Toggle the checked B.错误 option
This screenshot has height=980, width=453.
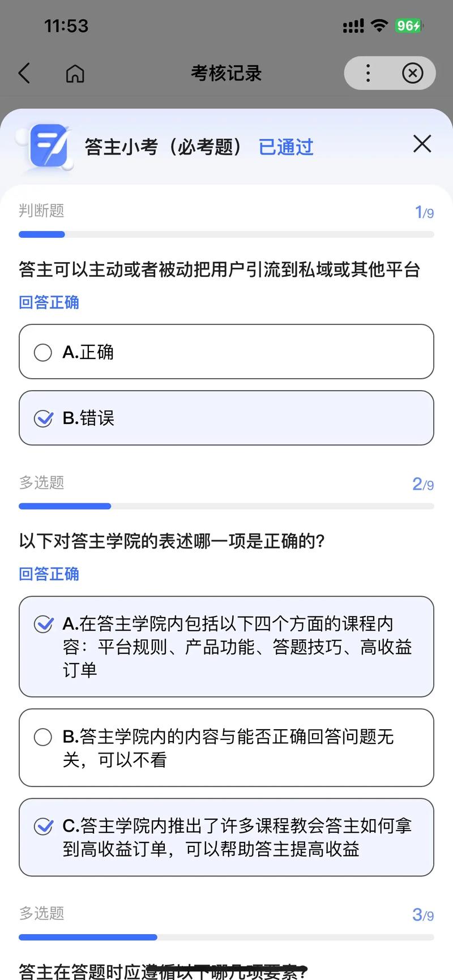click(x=43, y=418)
